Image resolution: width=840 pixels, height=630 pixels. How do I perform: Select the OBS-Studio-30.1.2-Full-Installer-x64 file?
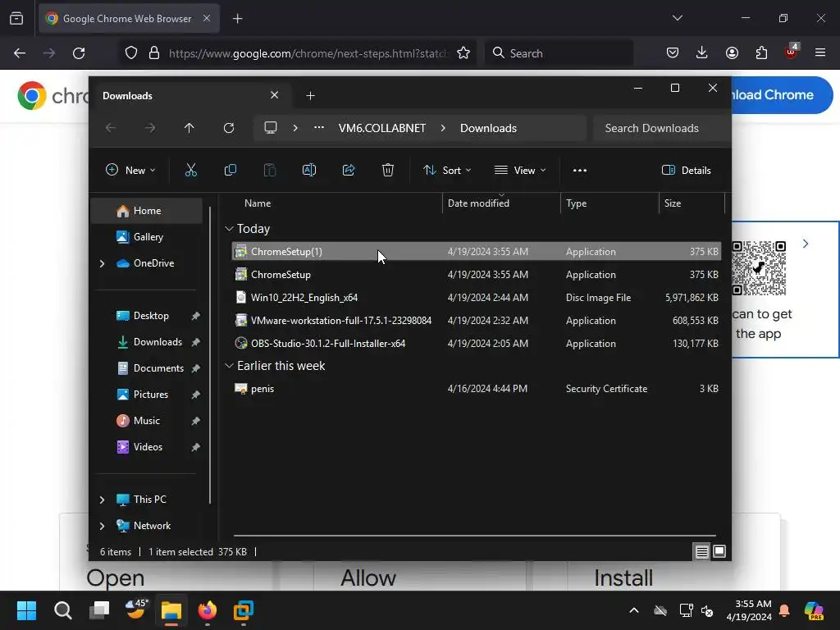coord(477,344)
